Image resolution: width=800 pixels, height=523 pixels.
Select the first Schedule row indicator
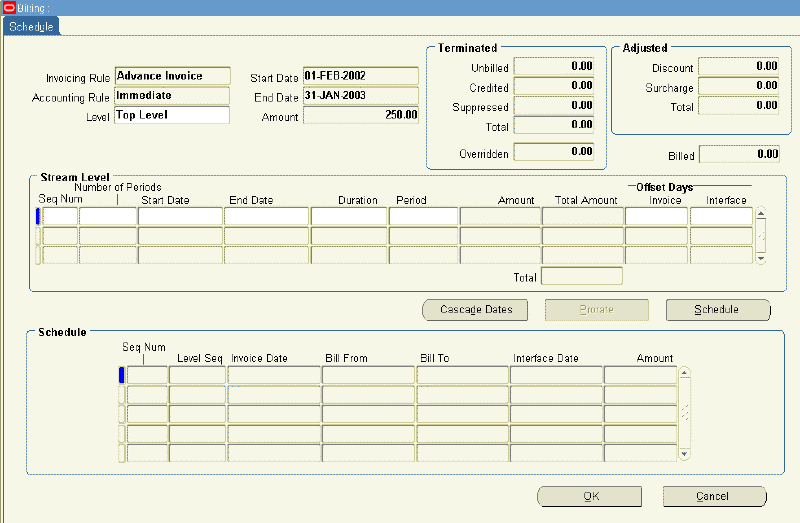121,375
